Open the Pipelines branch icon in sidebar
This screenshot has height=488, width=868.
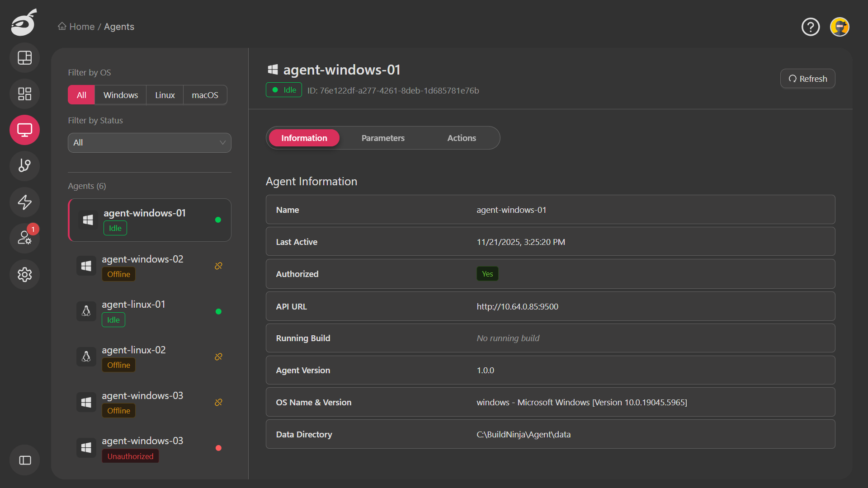(24, 166)
